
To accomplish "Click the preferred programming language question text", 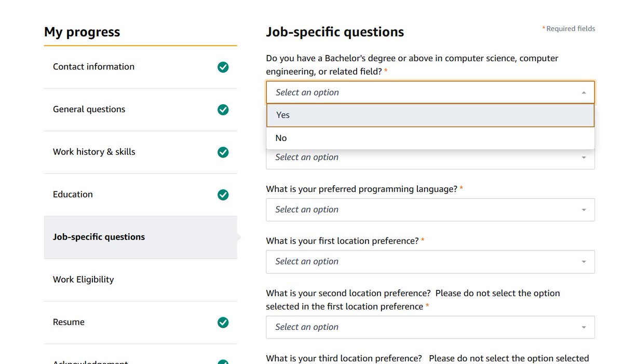I will pos(364,189).
